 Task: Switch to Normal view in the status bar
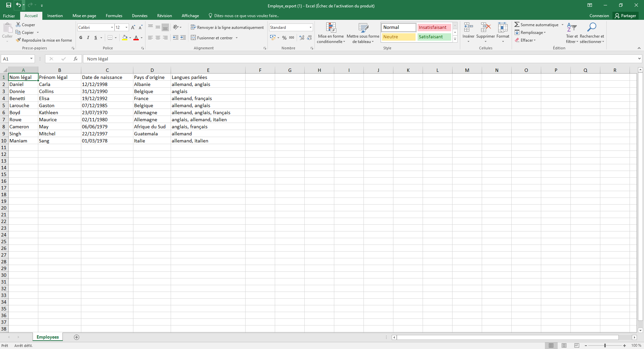(x=551, y=345)
